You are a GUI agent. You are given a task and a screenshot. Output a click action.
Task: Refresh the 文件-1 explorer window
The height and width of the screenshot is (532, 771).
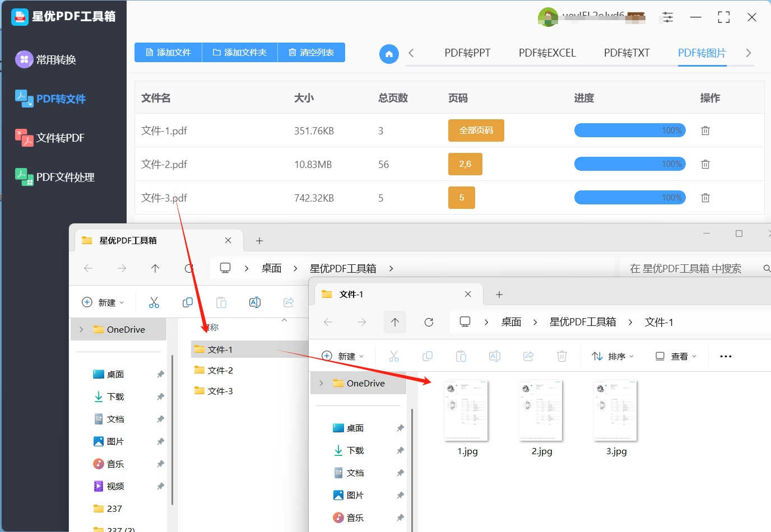[429, 322]
